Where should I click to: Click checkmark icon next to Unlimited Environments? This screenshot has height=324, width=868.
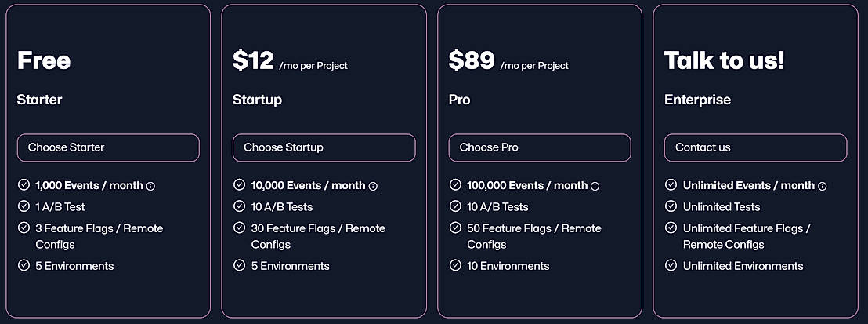click(x=671, y=265)
